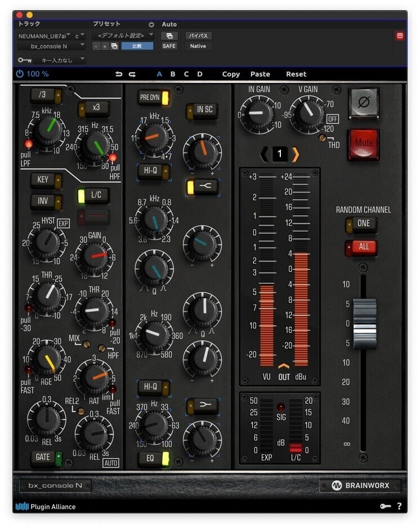The height and width of the screenshot is (528, 420).
Task: Click previous channel arrow
Action: click(265, 154)
